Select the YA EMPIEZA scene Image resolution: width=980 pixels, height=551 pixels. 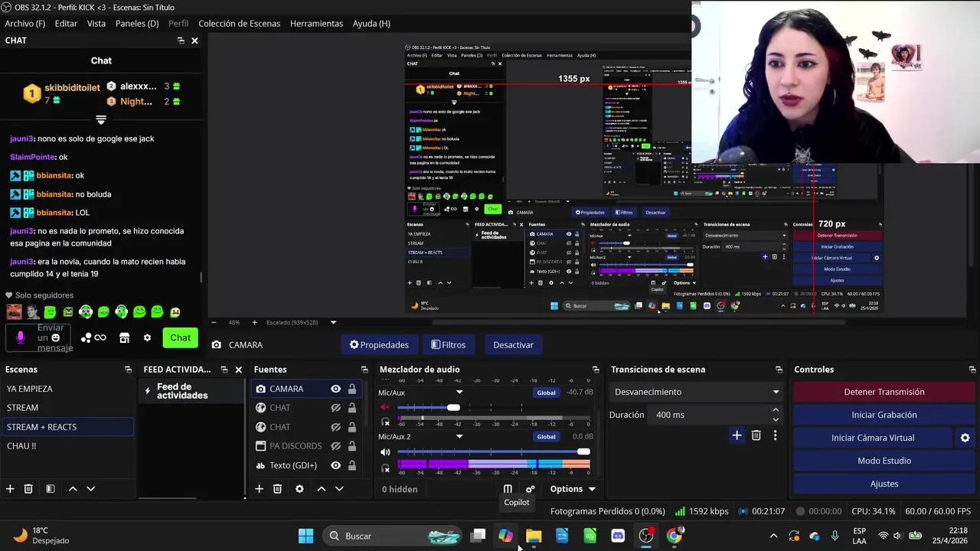(67, 389)
